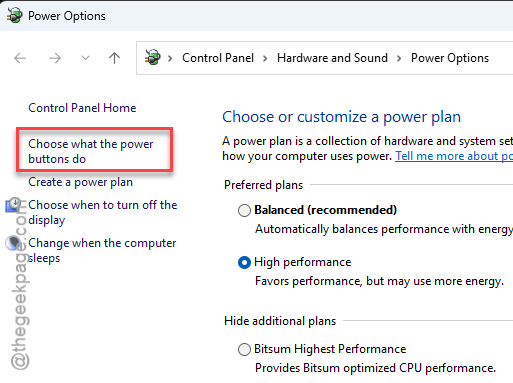The width and height of the screenshot is (513, 383).
Task: Open the Control Panel Home link
Action: (x=82, y=108)
